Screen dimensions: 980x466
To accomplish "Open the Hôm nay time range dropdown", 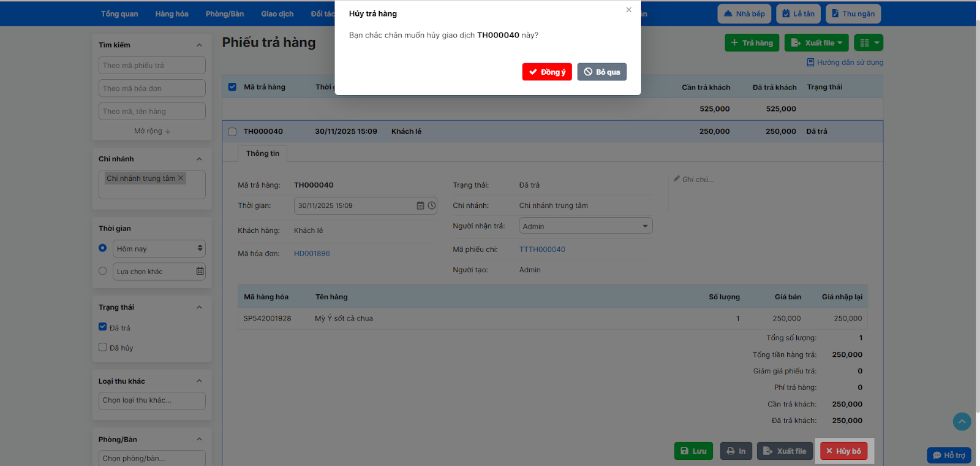I will click(x=159, y=248).
